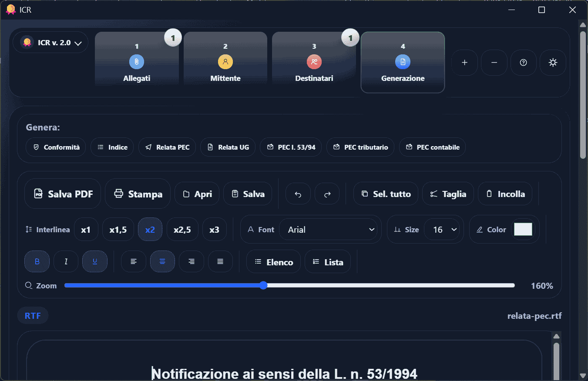This screenshot has width=588, height=381.
Task: Select the Generazione step tab
Action: click(x=403, y=62)
